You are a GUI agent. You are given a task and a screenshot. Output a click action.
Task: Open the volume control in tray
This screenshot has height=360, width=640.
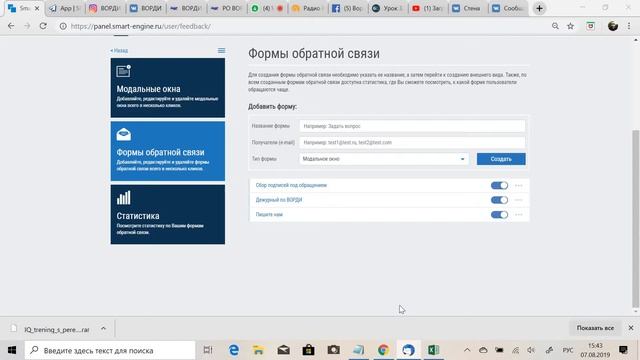tap(531, 350)
